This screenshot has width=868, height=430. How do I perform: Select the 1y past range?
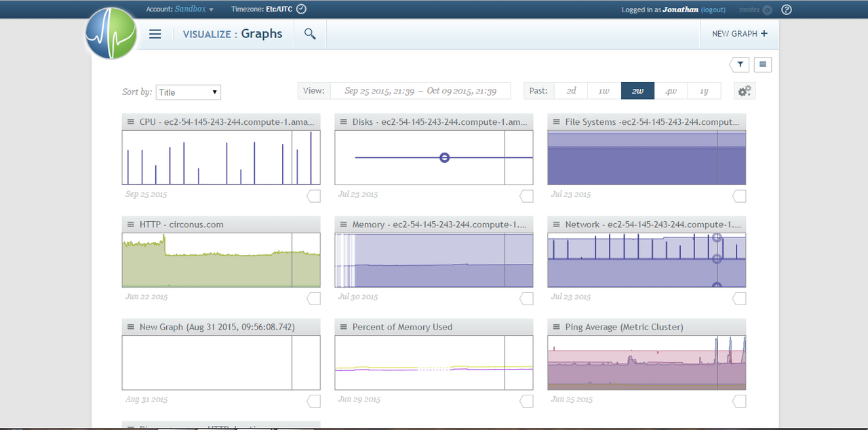(704, 90)
